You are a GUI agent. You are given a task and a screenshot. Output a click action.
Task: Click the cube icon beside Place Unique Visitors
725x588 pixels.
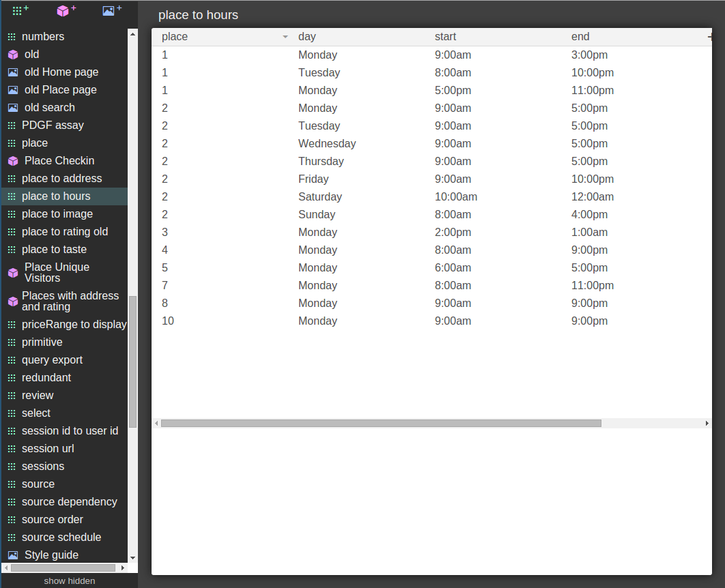pyautogui.click(x=13, y=273)
